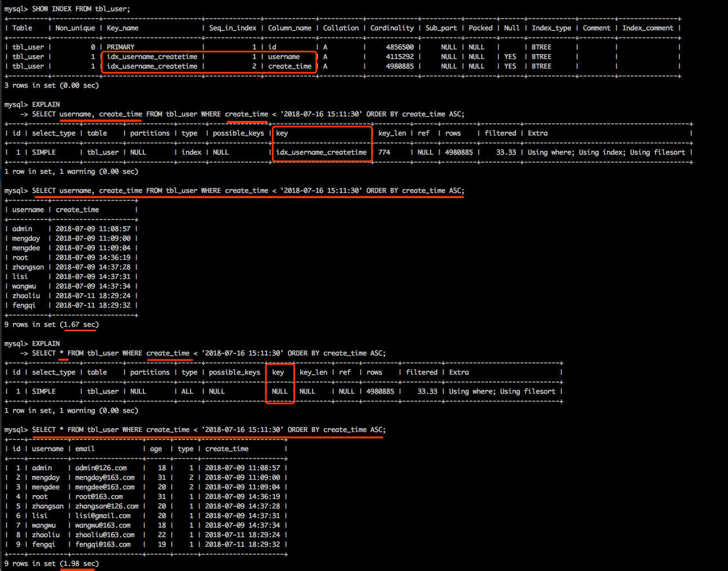Select the '(1.67 sec)' timing text
The image size is (728, 571).
(x=79, y=325)
